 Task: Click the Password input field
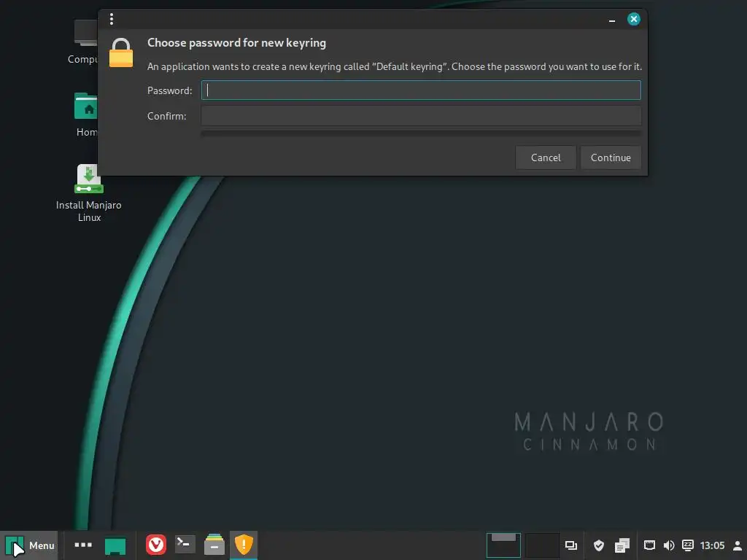point(421,90)
